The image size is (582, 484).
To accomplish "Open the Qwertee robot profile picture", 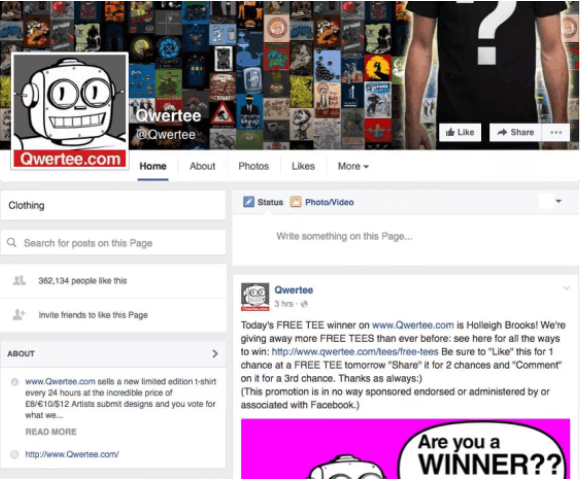I will (x=70, y=111).
